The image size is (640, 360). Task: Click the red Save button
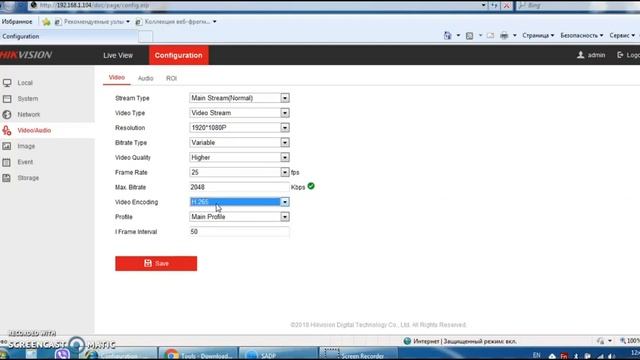click(156, 263)
